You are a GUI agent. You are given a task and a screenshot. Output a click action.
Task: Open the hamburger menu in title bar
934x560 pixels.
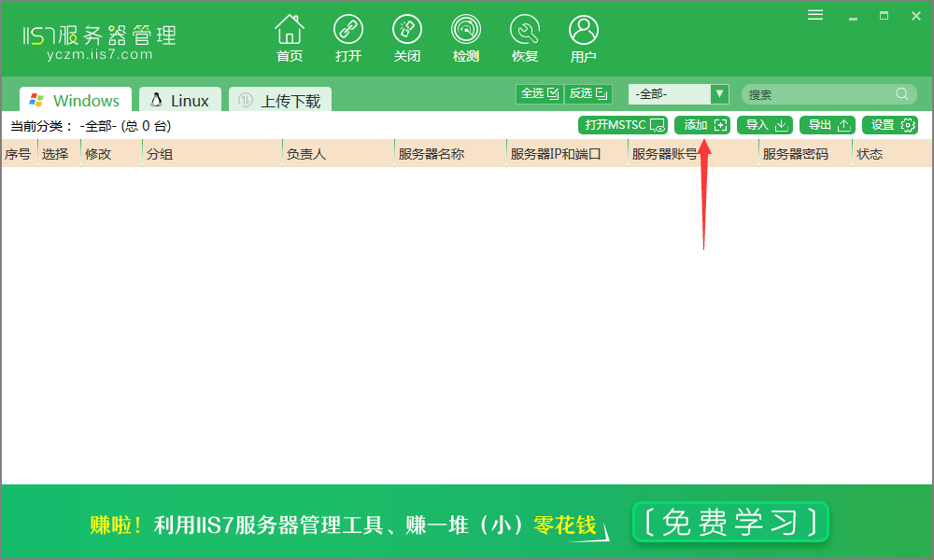click(815, 15)
